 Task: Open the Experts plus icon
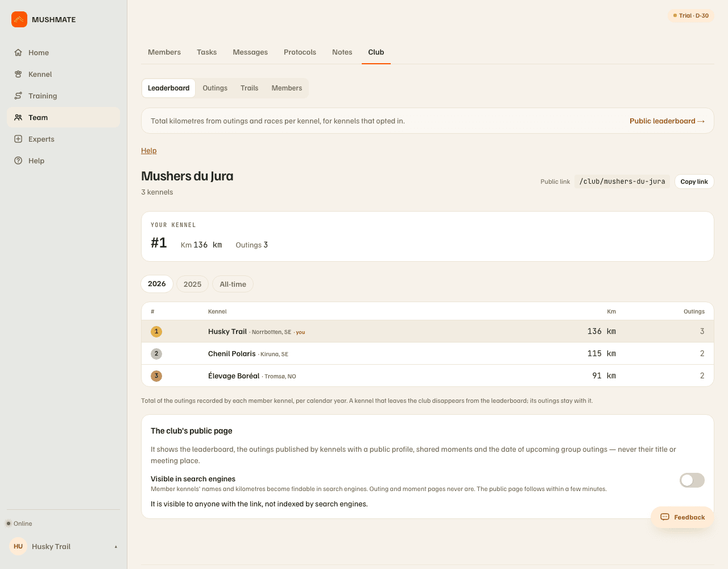18,139
